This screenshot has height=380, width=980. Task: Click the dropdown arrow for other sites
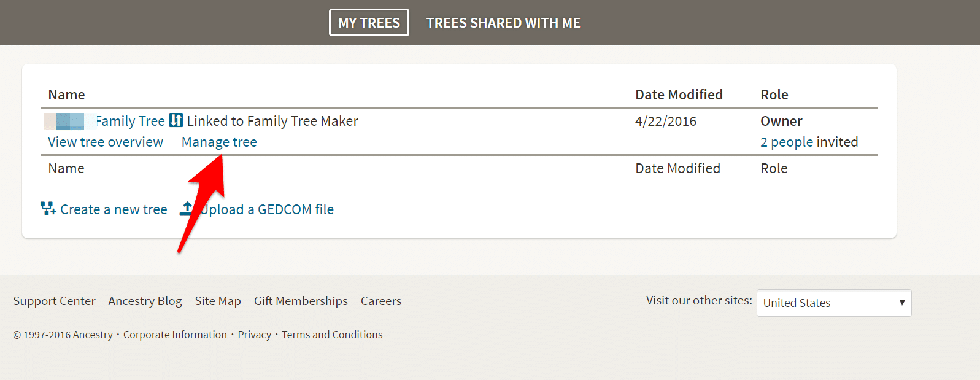tap(901, 303)
